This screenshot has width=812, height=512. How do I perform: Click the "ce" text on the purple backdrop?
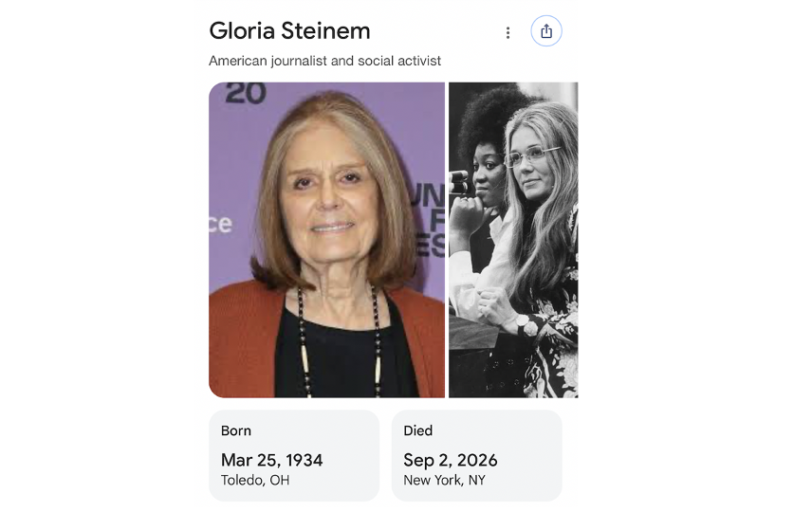[220, 224]
